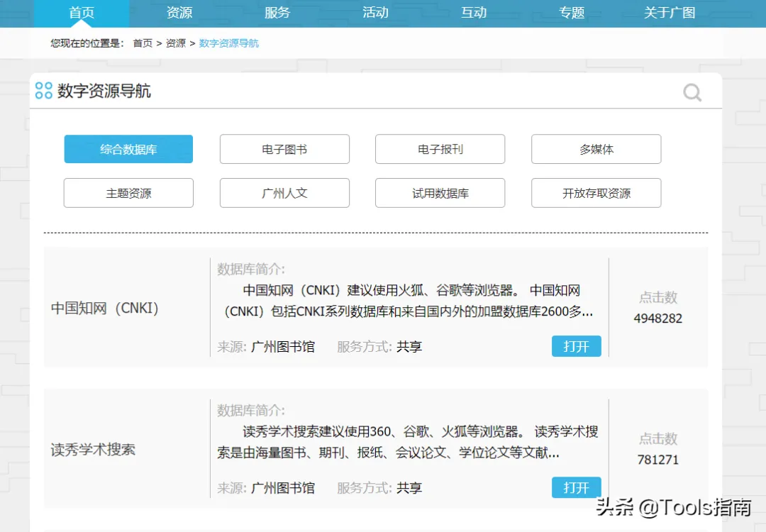This screenshot has width=766, height=532.
Task: Click the 读秀学术搜索 title text
Action: (x=93, y=450)
